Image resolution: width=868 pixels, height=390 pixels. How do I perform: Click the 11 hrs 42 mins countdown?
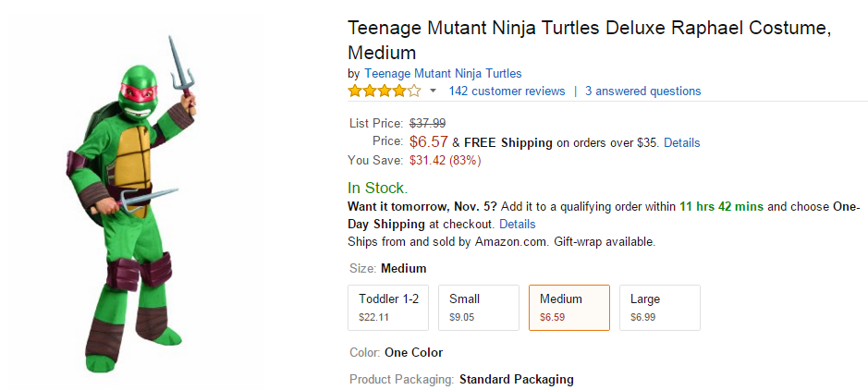click(x=721, y=207)
